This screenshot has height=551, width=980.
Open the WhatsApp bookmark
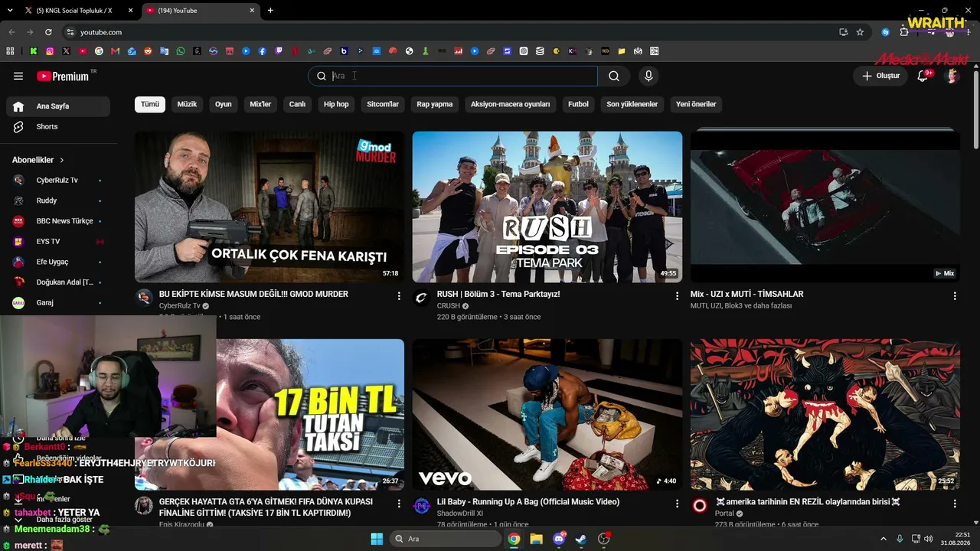[181, 51]
